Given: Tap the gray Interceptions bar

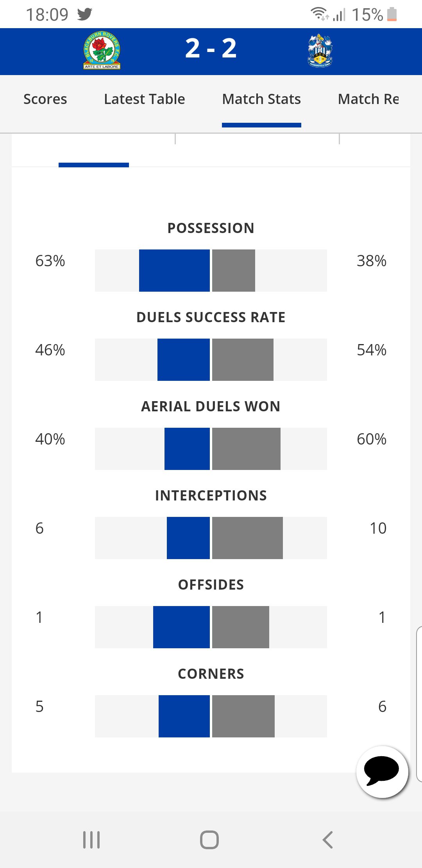Looking at the screenshot, I should point(247,538).
